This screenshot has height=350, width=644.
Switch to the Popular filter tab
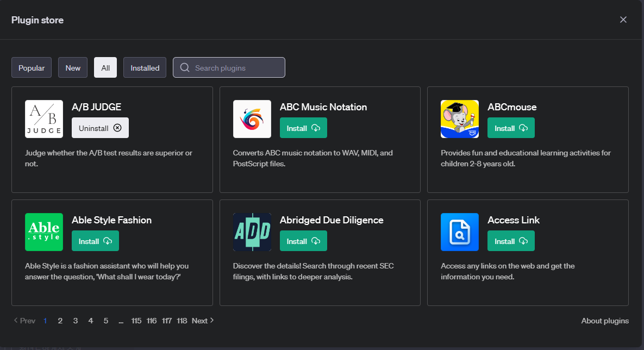point(32,68)
